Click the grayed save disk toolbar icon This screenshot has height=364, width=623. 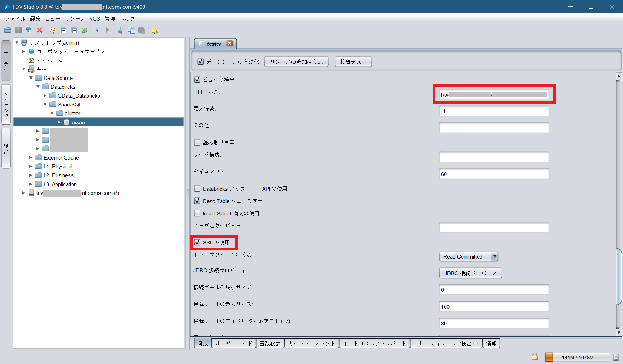[18, 30]
